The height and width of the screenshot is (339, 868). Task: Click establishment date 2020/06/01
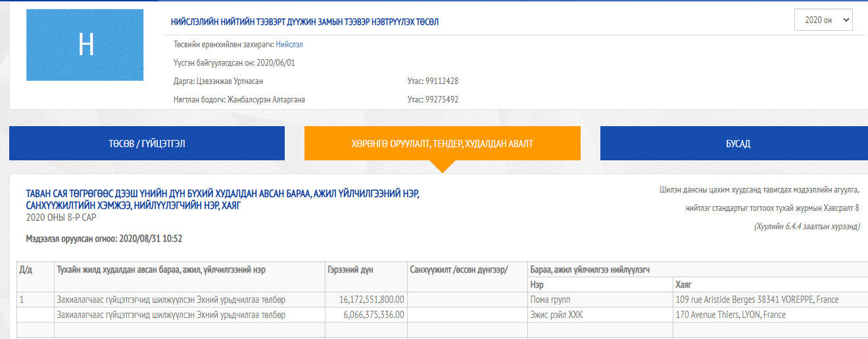(x=277, y=63)
